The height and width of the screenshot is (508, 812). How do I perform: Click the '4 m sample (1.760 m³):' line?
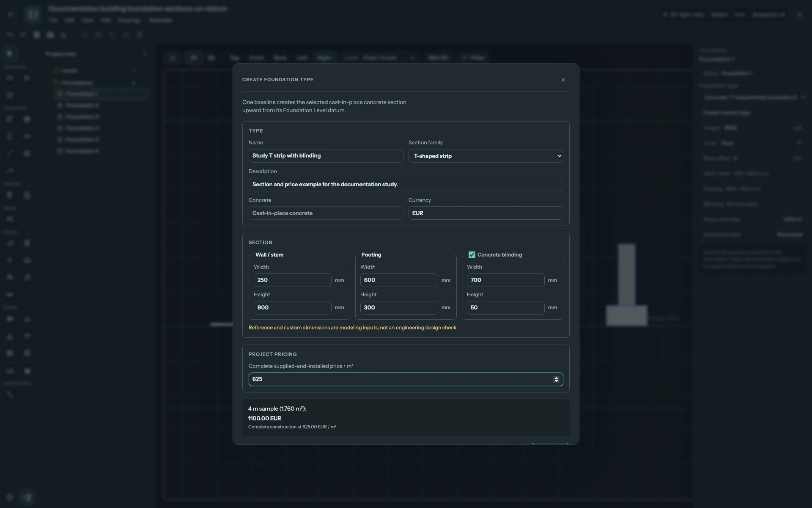[x=277, y=409]
